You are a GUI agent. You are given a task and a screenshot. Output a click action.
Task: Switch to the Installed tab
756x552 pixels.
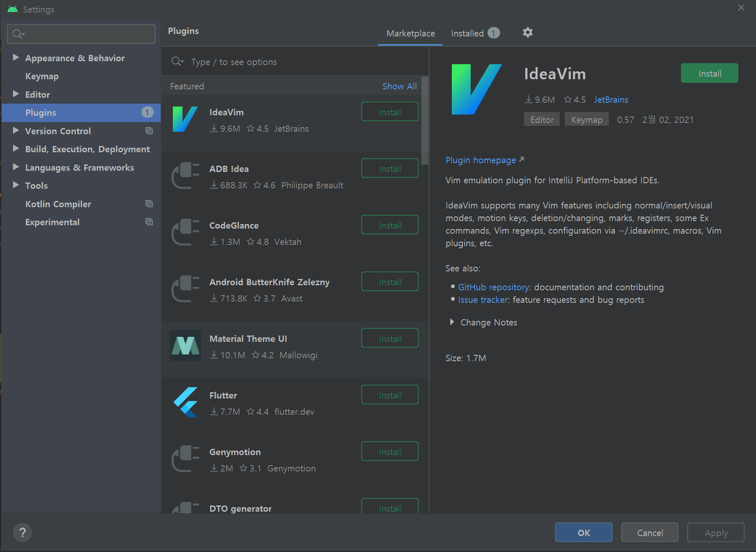coord(475,34)
